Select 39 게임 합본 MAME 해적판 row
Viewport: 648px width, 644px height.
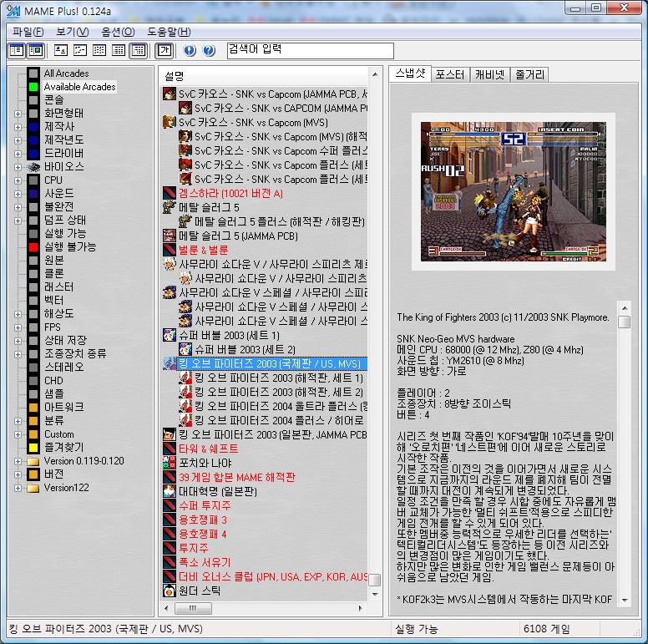point(237,478)
